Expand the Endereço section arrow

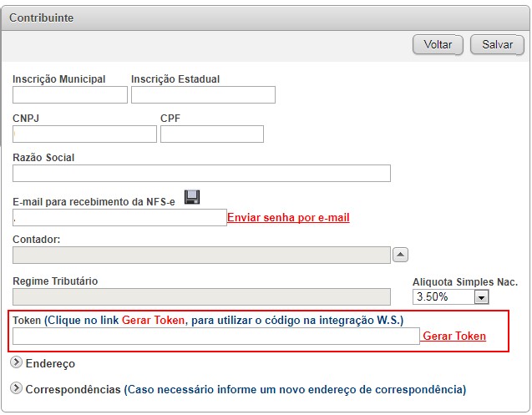coord(17,363)
